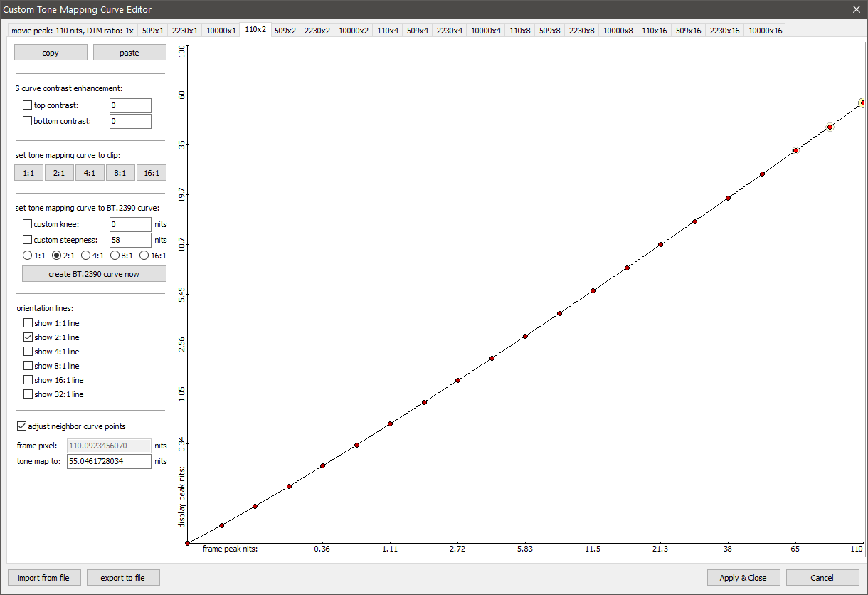The image size is (868, 595).
Task: Enable the custom knee checkbox
Action: click(x=28, y=224)
